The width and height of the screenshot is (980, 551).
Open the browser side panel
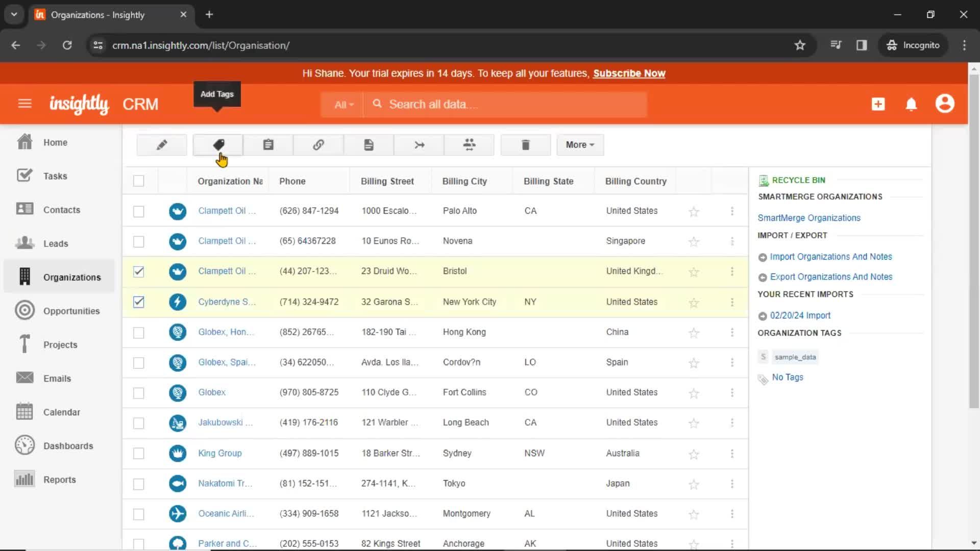click(862, 45)
